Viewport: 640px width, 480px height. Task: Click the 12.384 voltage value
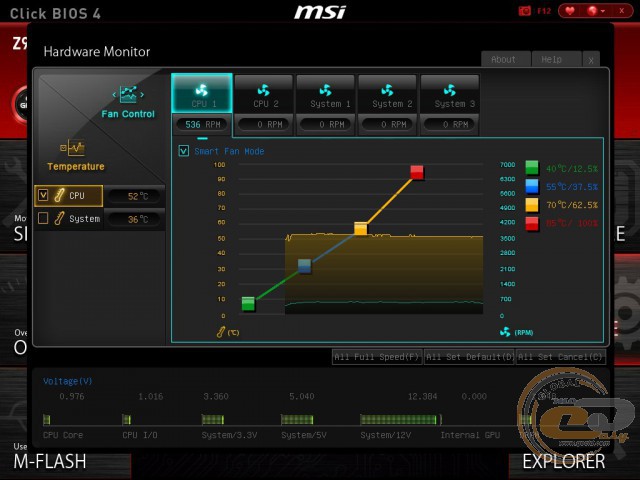[x=422, y=396]
